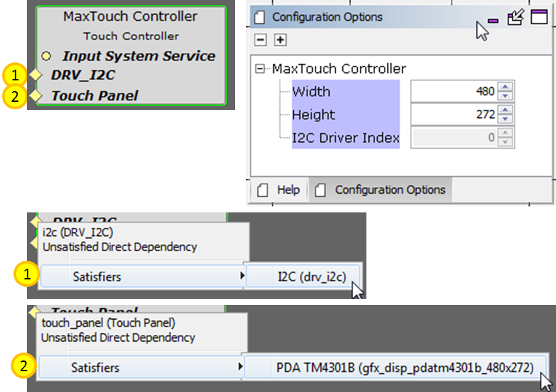Viewport: 556px width, 392px height.
Task: Open Satisfiers submenu under touch_panel
Action: click(x=141, y=367)
